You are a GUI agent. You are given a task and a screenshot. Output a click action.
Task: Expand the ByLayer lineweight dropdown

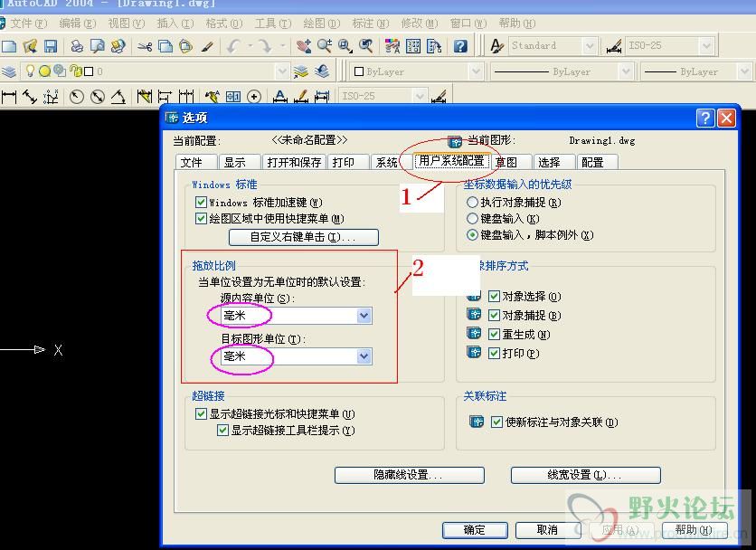coord(744,71)
